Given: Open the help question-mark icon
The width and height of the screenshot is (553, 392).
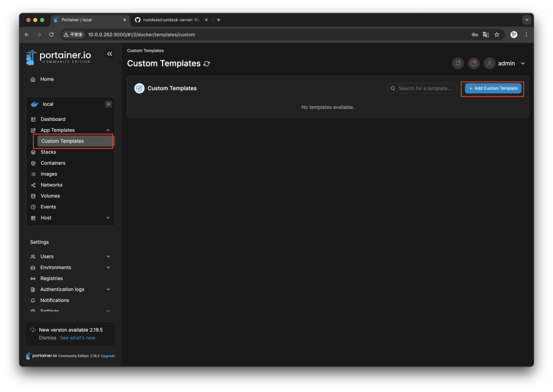Looking at the screenshot, I should (x=474, y=63).
